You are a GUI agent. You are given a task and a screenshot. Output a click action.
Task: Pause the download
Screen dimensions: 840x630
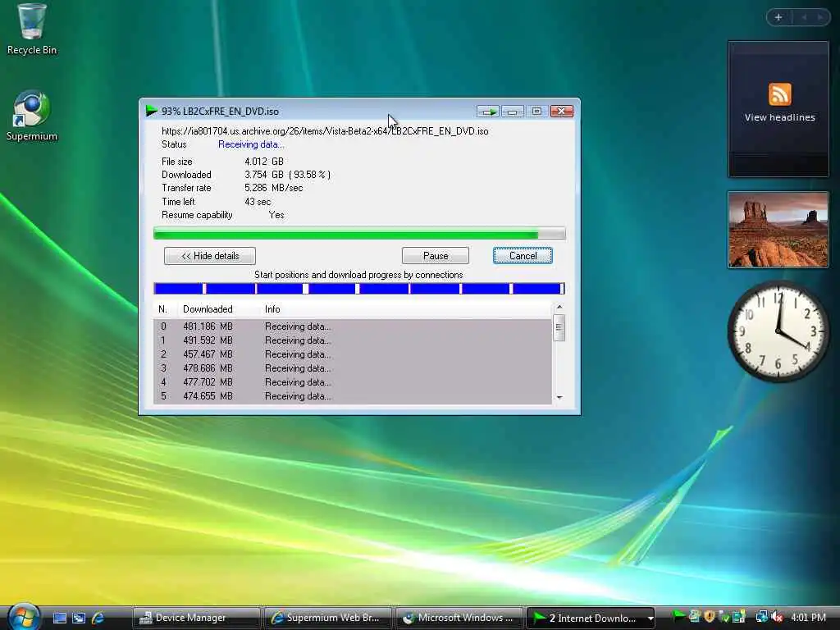[436, 256]
